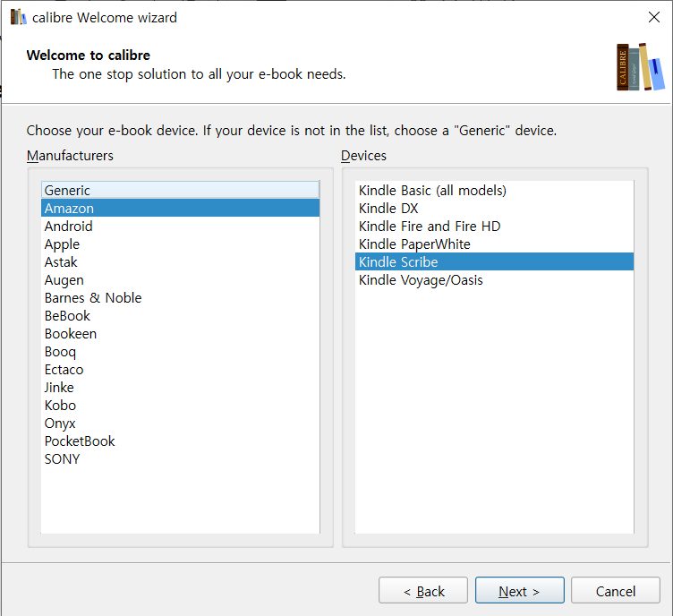673x616 pixels.
Task: Click the calibre books logo in header
Action: point(641,67)
